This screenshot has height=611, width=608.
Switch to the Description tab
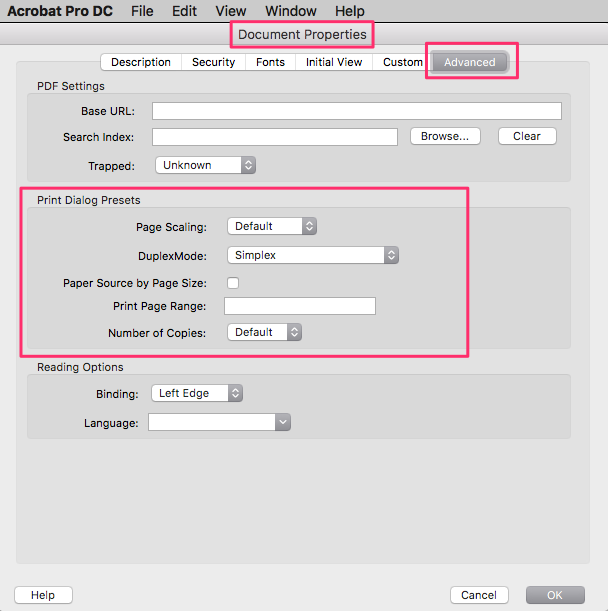pyautogui.click(x=141, y=62)
